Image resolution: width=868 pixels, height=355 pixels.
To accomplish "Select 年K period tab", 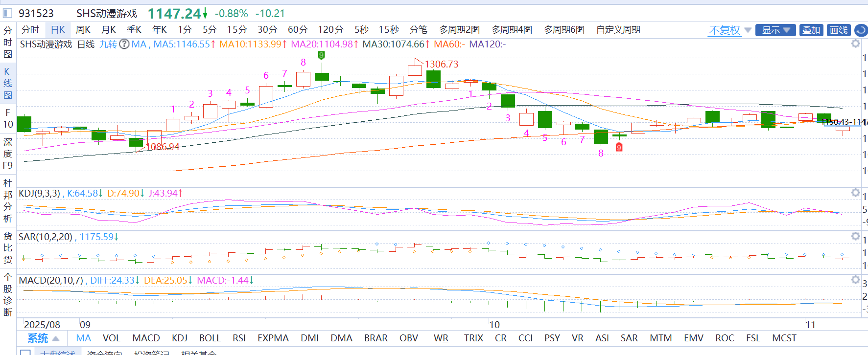I will [159, 30].
